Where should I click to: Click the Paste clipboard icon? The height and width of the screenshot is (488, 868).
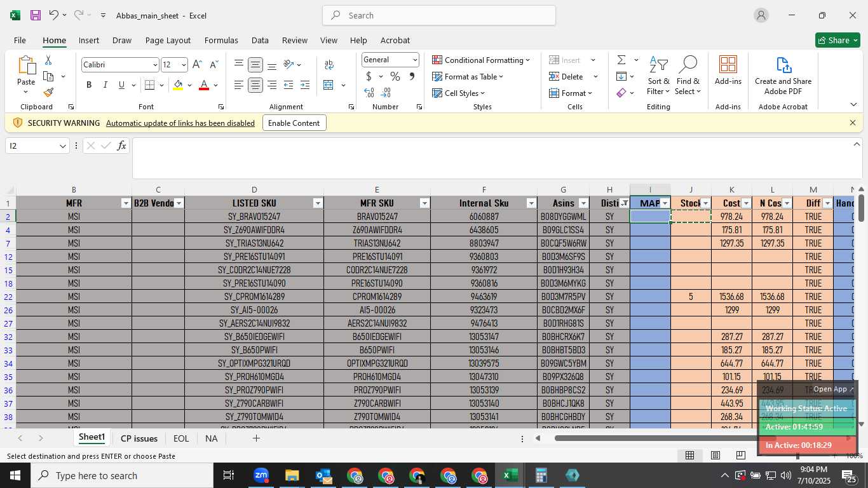(26, 66)
